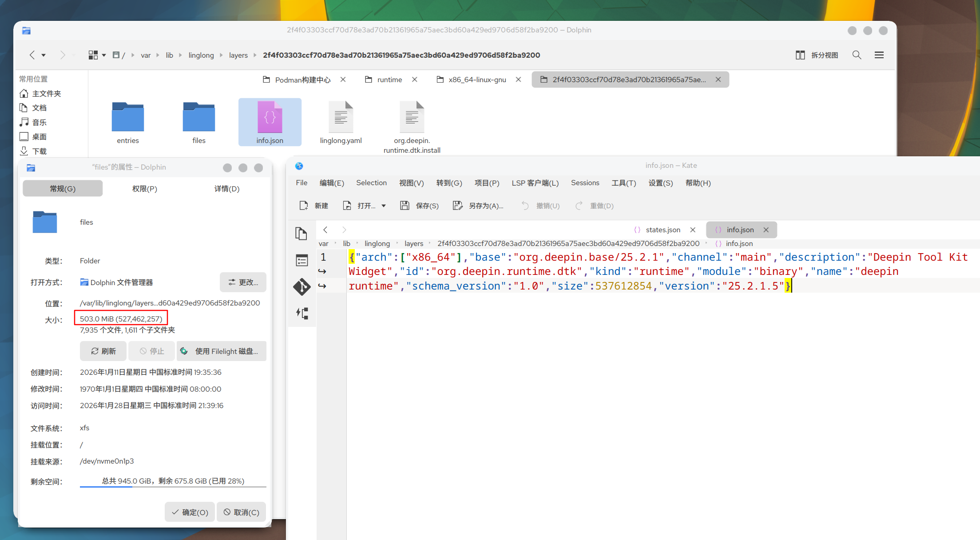Click the New document icon in Kate
980x540 pixels.
pos(304,206)
